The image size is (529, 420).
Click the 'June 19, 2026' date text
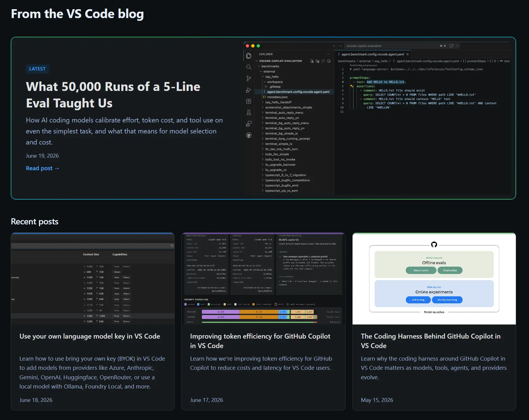click(x=42, y=156)
